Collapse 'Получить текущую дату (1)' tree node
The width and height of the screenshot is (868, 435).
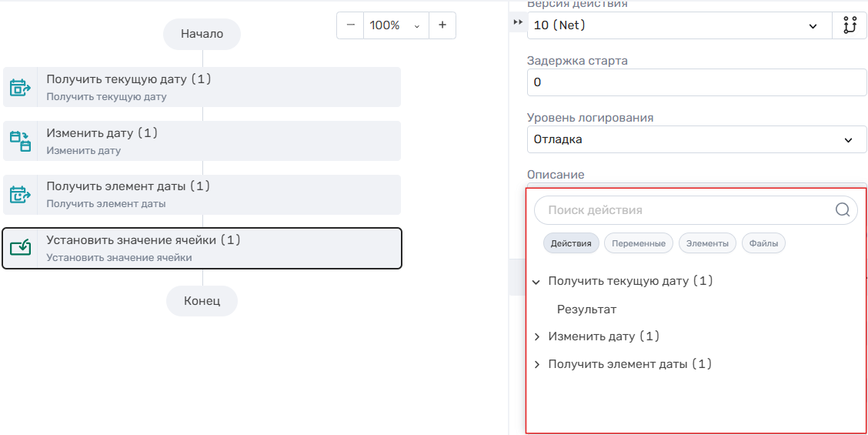536,282
